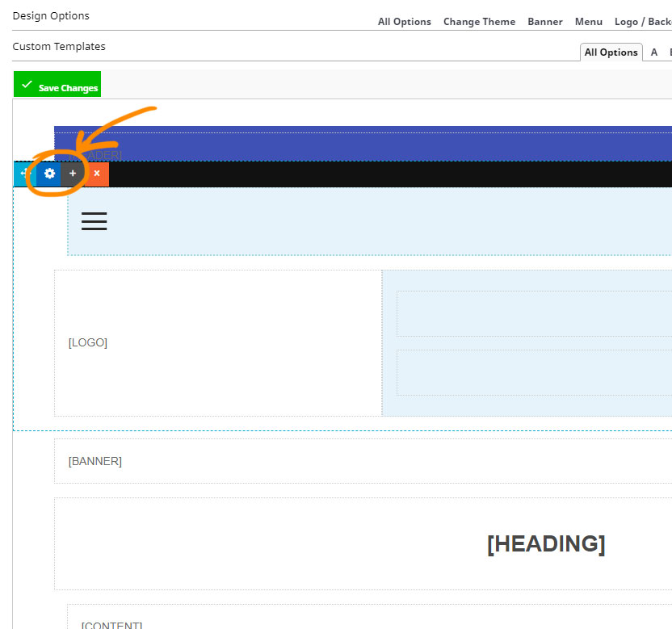Click the lower empty box beside the logo
This screenshot has height=629, width=672.
click(533, 372)
